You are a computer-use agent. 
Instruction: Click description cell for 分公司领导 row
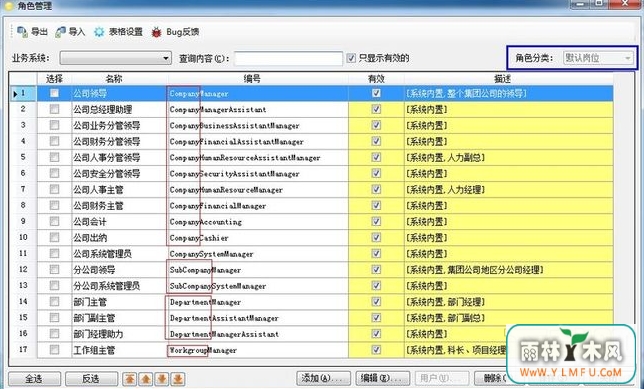(x=509, y=270)
